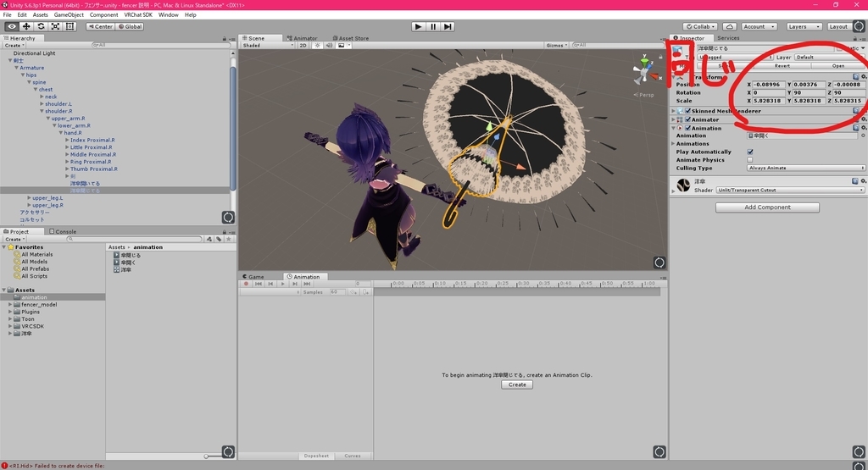This screenshot has width=868, height=470.
Task: Play the animation clip preview
Action: [x=283, y=284]
